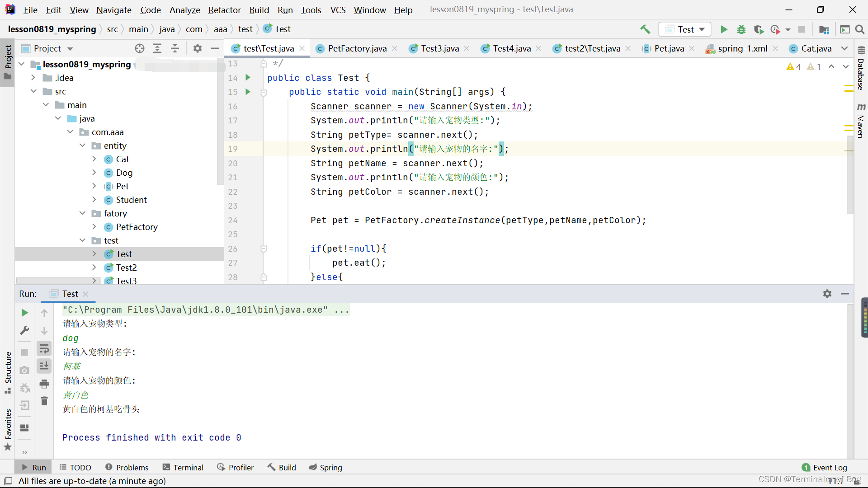Open run configuration wrench icon
This screenshot has width=868, height=488.
pos(25,330)
